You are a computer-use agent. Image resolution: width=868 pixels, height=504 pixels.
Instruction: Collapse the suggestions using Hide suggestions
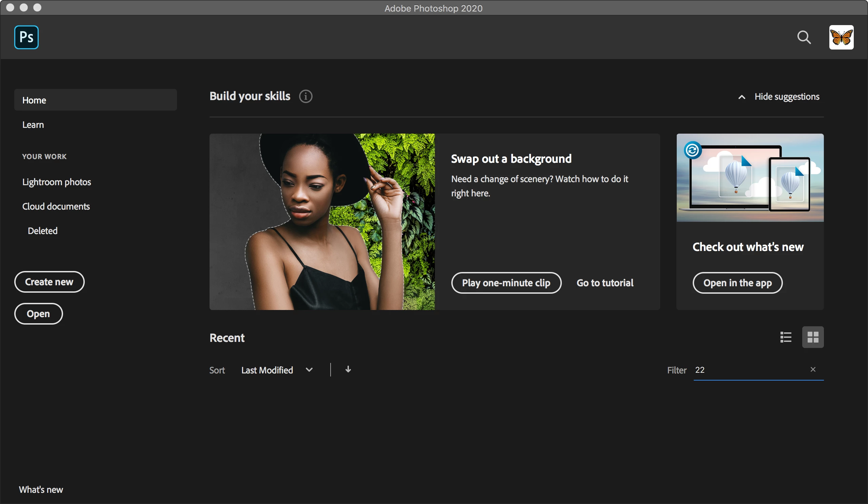coord(779,97)
